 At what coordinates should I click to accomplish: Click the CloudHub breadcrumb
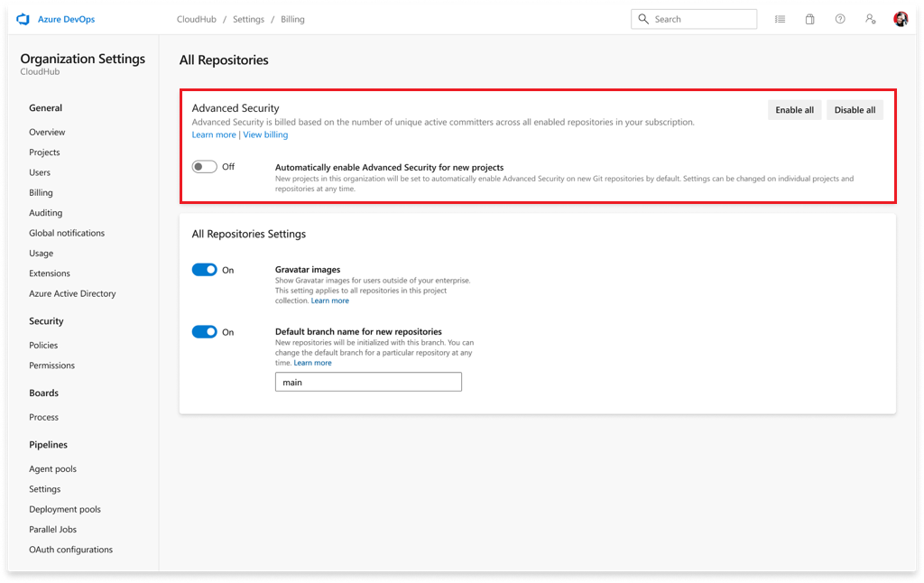[x=196, y=19]
